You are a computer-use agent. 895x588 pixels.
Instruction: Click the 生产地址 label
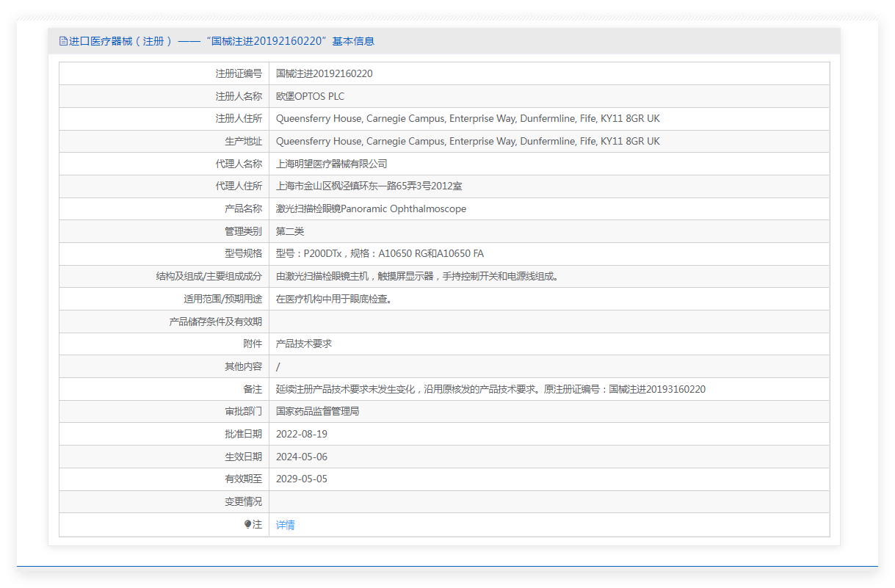pos(243,141)
